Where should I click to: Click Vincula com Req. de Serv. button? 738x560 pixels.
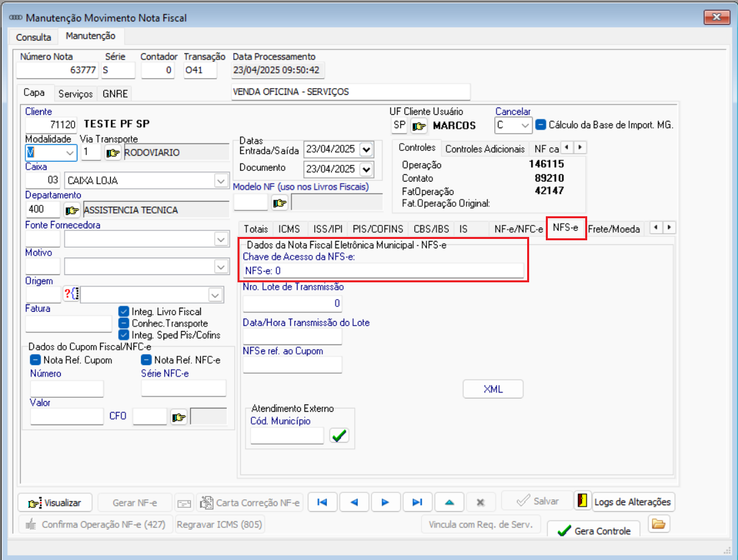480,524
